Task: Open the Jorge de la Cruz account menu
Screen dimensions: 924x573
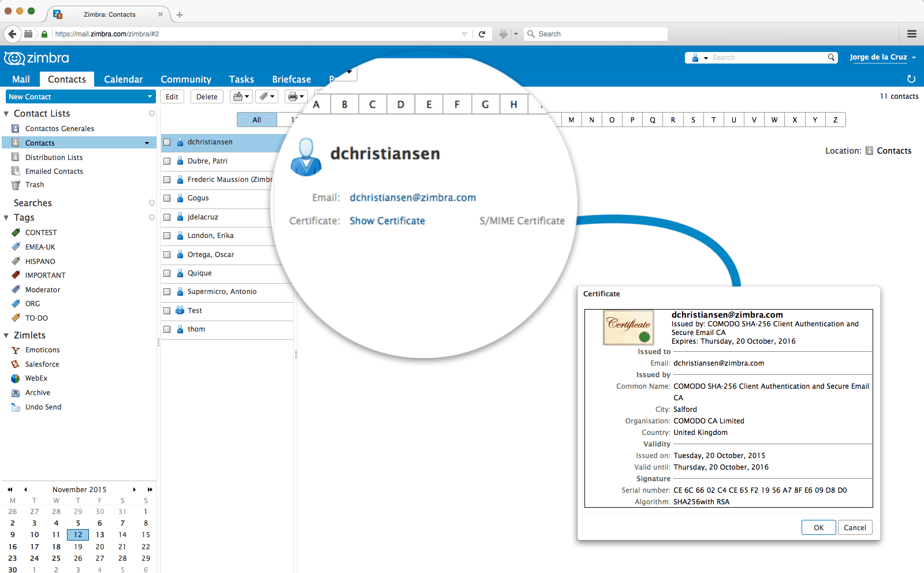Action: click(883, 57)
